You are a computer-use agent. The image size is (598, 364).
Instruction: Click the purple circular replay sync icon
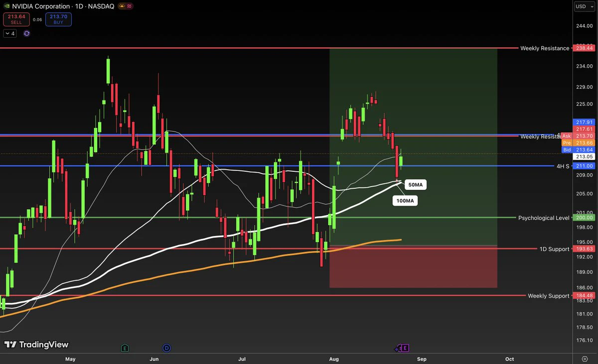[26, 33]
